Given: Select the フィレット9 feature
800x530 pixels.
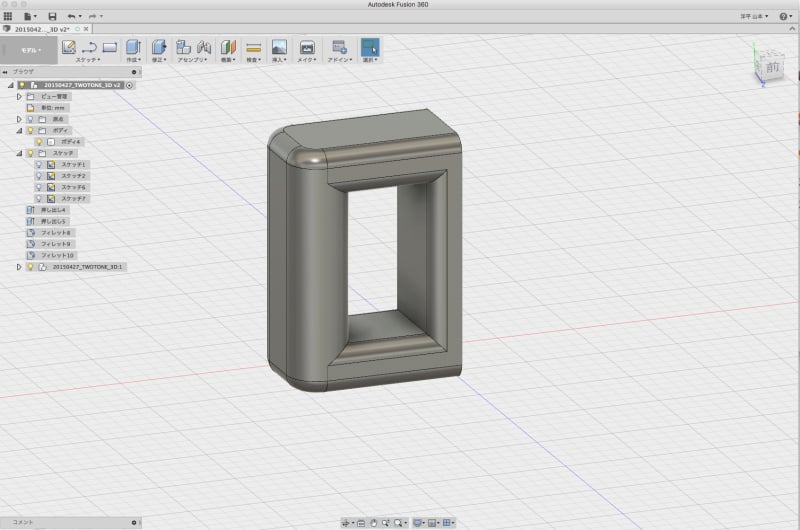Looking at the screenshot, I should click(x=56, y=244).
